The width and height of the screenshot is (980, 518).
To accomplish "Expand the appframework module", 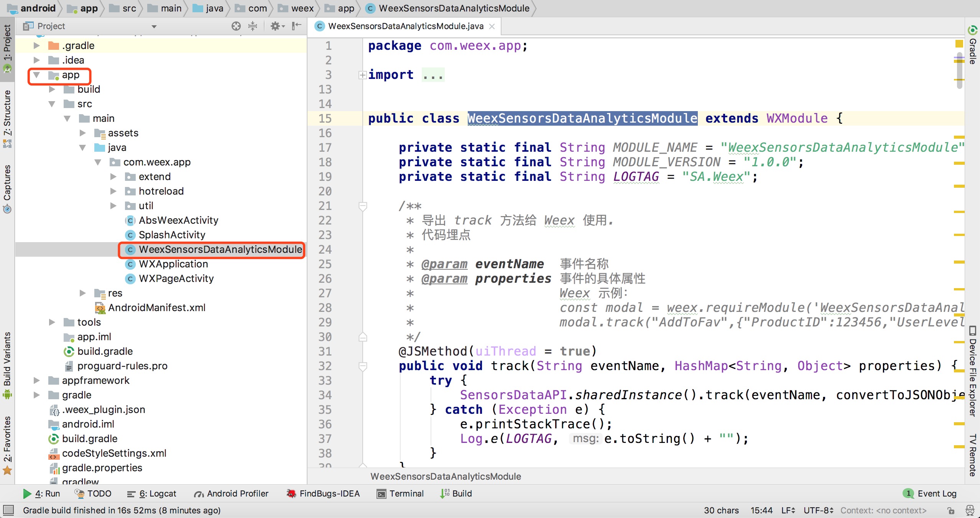I will click(36, 380).
